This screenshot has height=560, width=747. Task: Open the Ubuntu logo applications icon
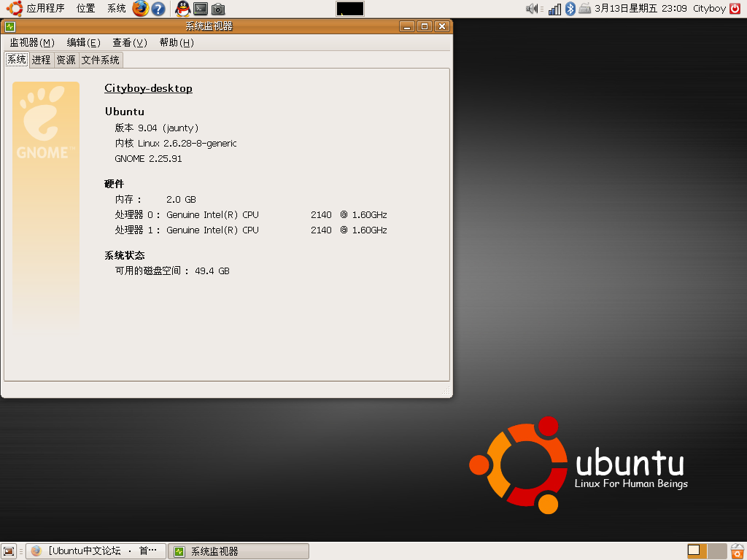point(15,8)
